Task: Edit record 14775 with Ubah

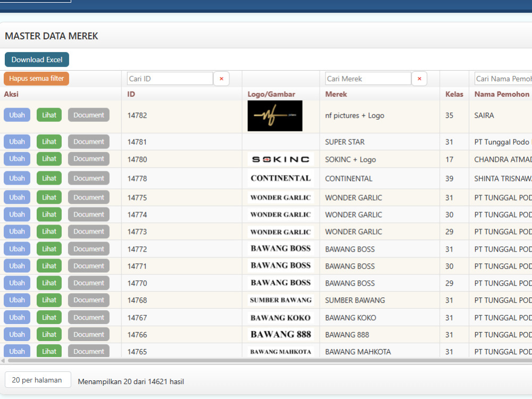Action: tap(17, 197)
